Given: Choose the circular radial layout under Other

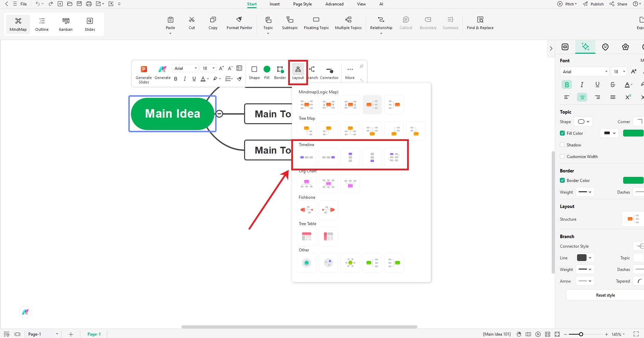Looking at the screenshot, I should coord(307,263).
